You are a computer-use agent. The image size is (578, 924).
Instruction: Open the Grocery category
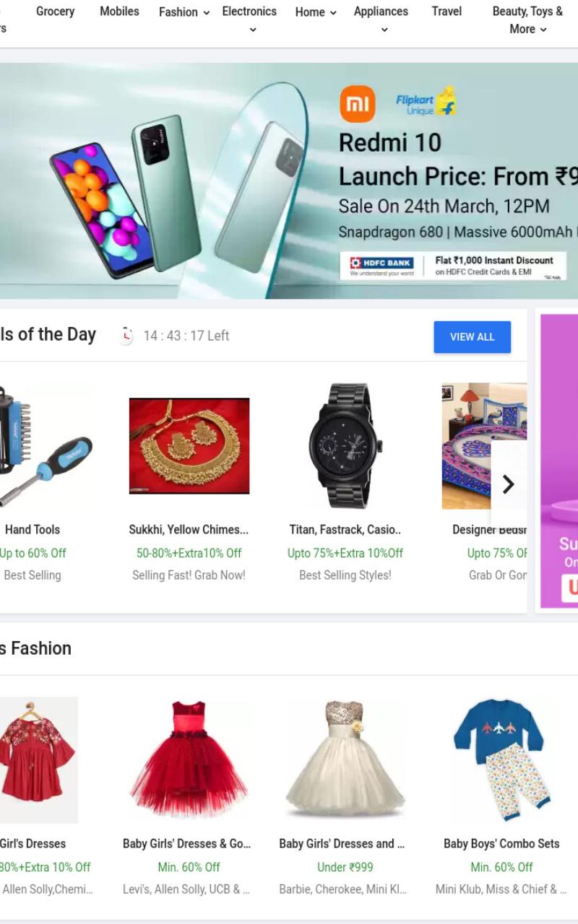[55, 12]
